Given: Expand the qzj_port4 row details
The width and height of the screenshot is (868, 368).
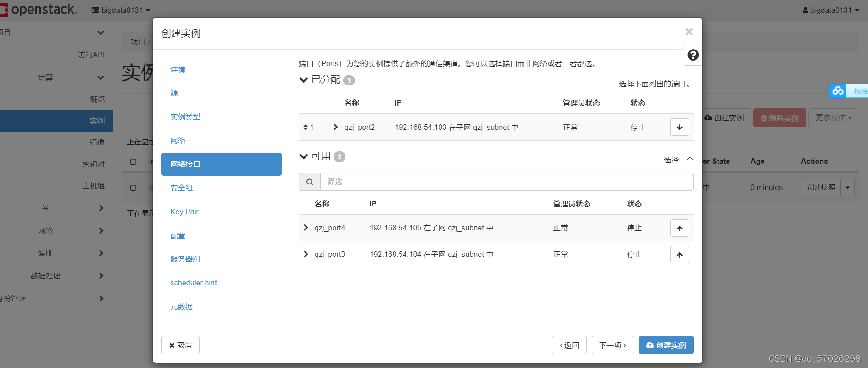Looking at the screenshot, I should click(x=306, y=228).
